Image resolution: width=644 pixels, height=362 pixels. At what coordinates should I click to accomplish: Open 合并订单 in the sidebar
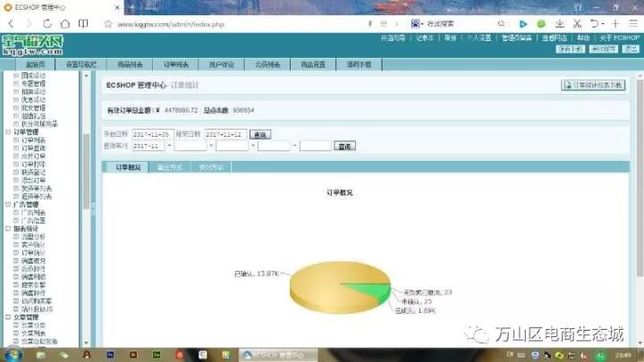(33, 156)
